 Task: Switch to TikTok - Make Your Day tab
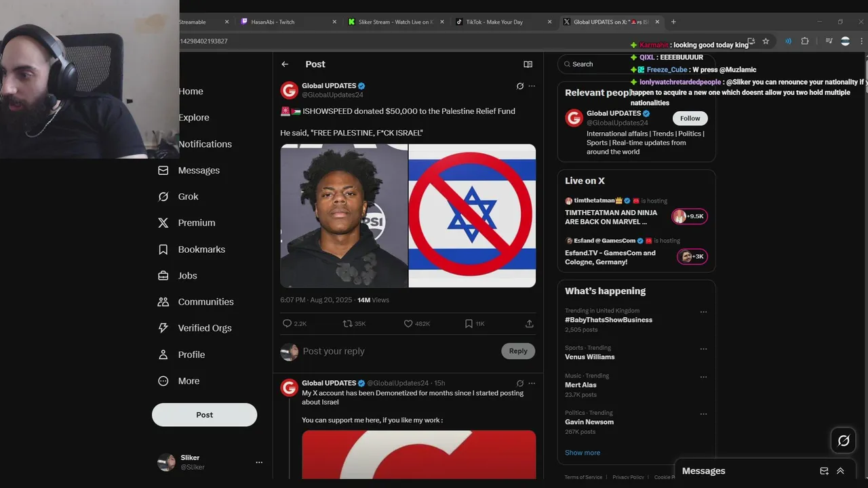[x=503, y=22]
